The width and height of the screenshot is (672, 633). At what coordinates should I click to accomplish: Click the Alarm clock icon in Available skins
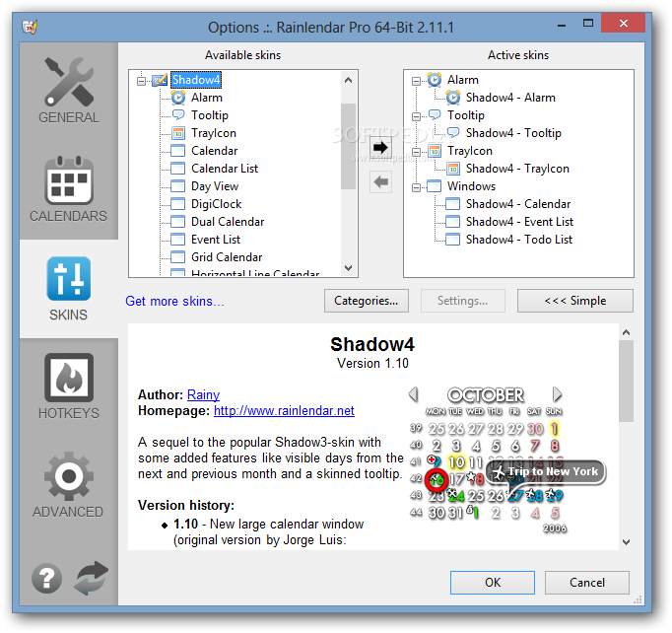coord(178,98)
